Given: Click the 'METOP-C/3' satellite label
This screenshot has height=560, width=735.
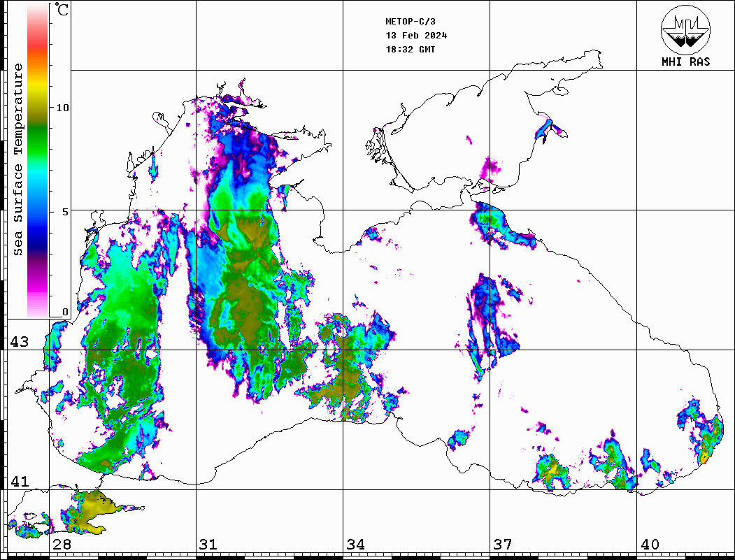Looking at the screenshot, I should coord(410,22).
